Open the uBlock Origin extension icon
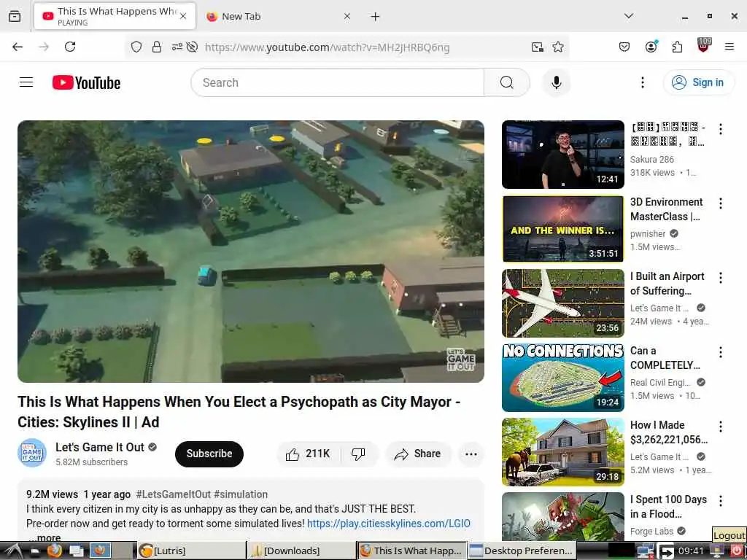Screen dimensions: 747x560 (x=704, y=45)
